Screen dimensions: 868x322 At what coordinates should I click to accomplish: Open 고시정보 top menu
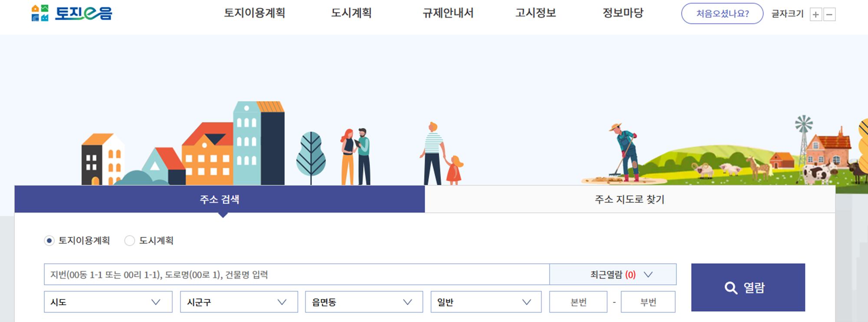pos(536,13)
